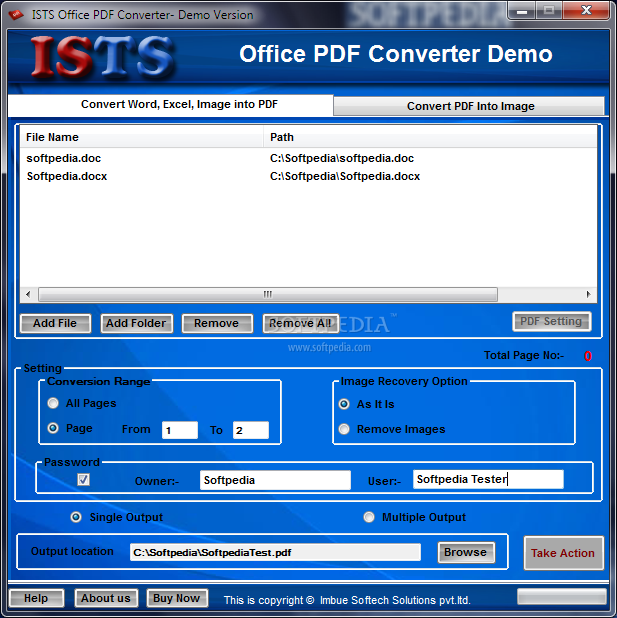Click the Add Folder button
The width and height of the screenshot is (617, 618).
(x=136, y=324)
